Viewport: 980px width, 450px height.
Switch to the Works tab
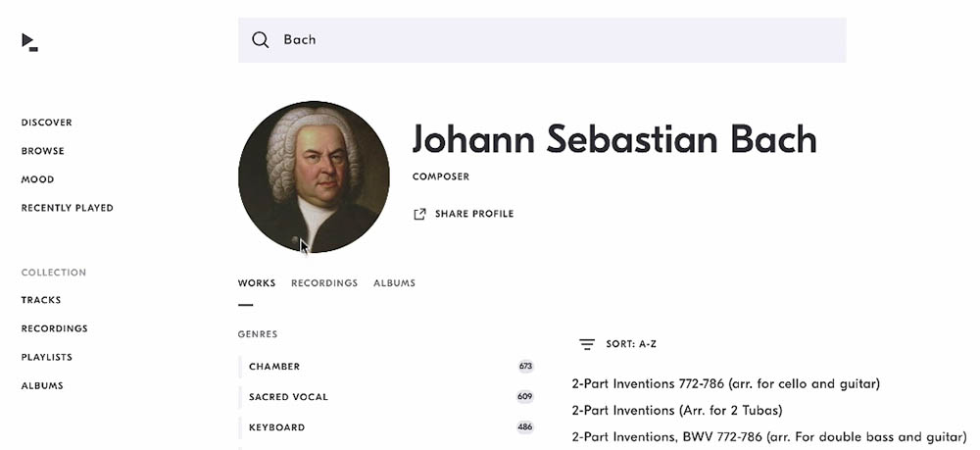tap(256, 283)
